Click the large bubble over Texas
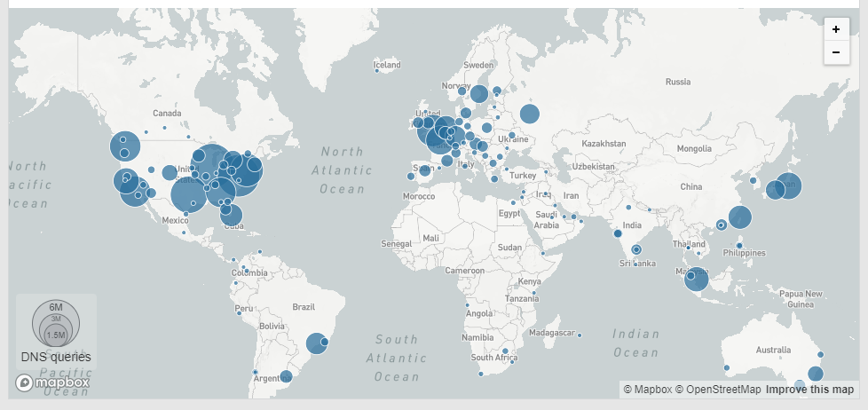 188,197
